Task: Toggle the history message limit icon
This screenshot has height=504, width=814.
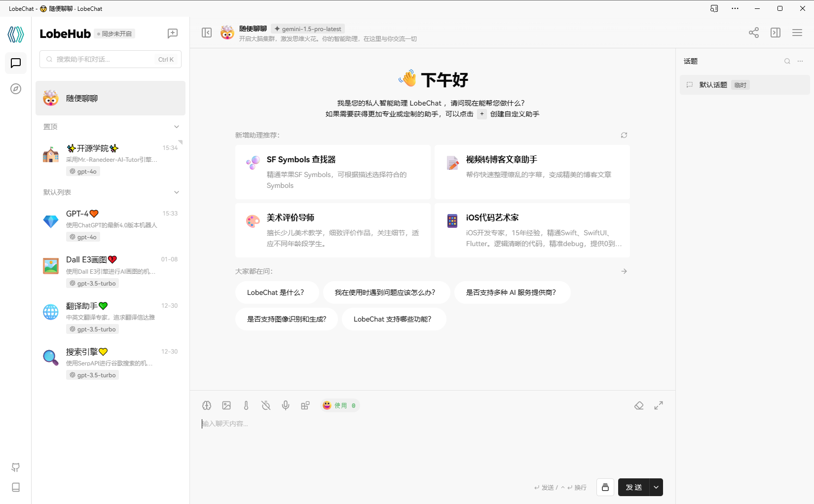Action: point(266,405)
